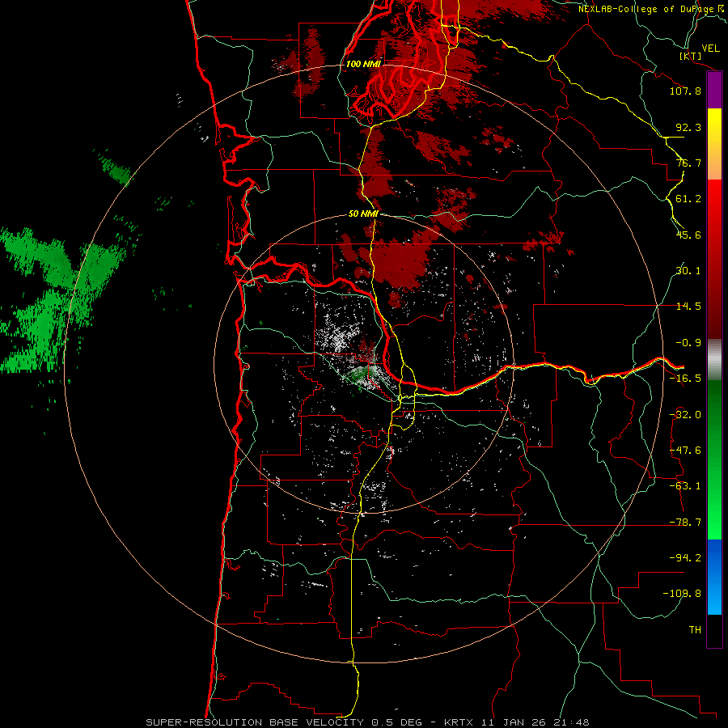Click the -109.8 velocity scale value
This screenshot has width=728, height=728.
click(x=682, y=594)
